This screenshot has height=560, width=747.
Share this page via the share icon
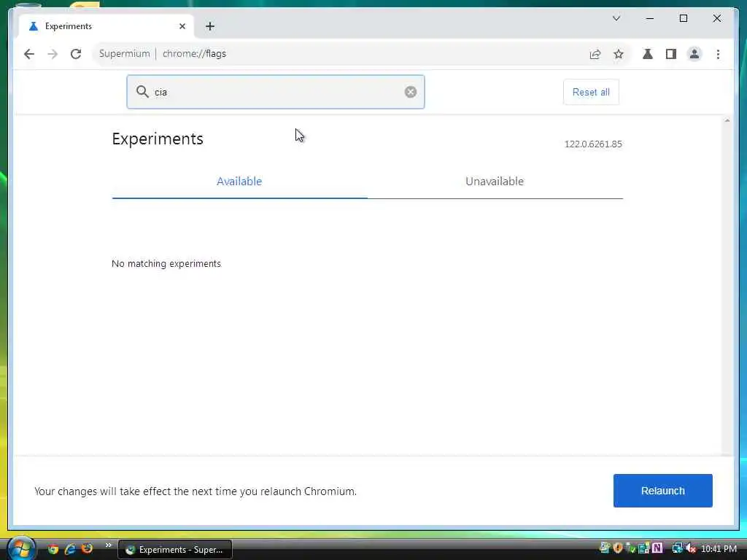pos(595,54)
